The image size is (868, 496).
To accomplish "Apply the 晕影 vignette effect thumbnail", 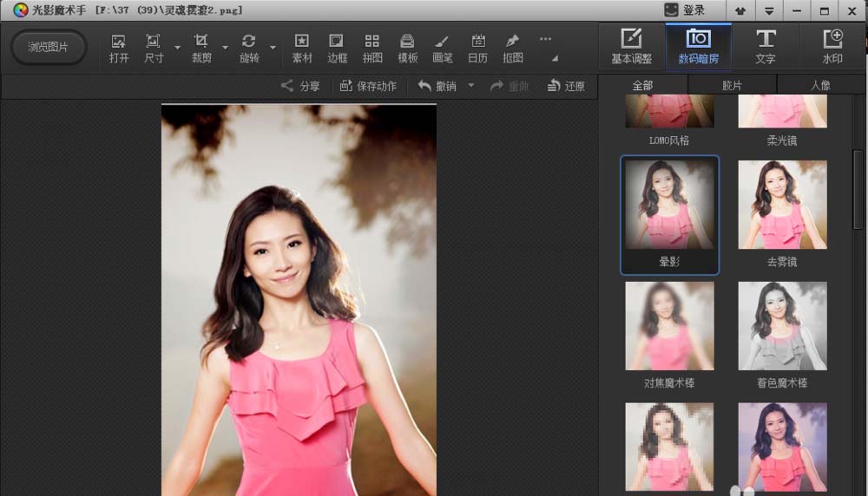I will [x=669, y=205].
